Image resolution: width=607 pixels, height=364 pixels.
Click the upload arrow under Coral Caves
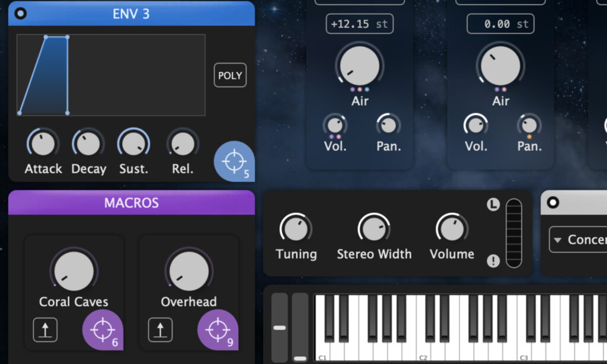click(x=45, y=330)
